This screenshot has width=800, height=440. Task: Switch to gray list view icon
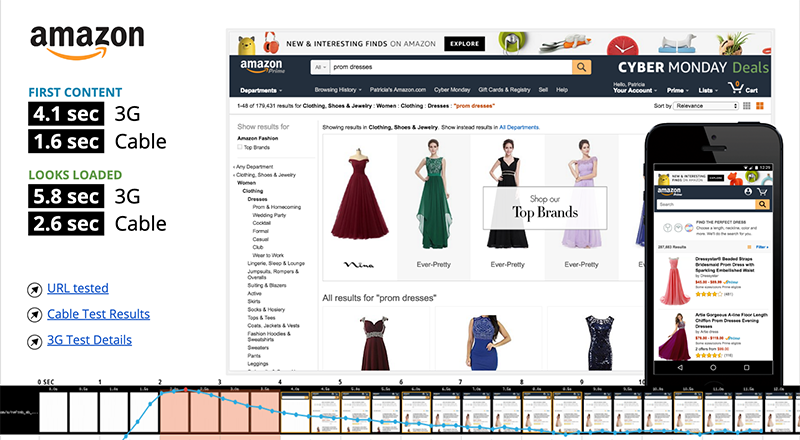[746, 106]
